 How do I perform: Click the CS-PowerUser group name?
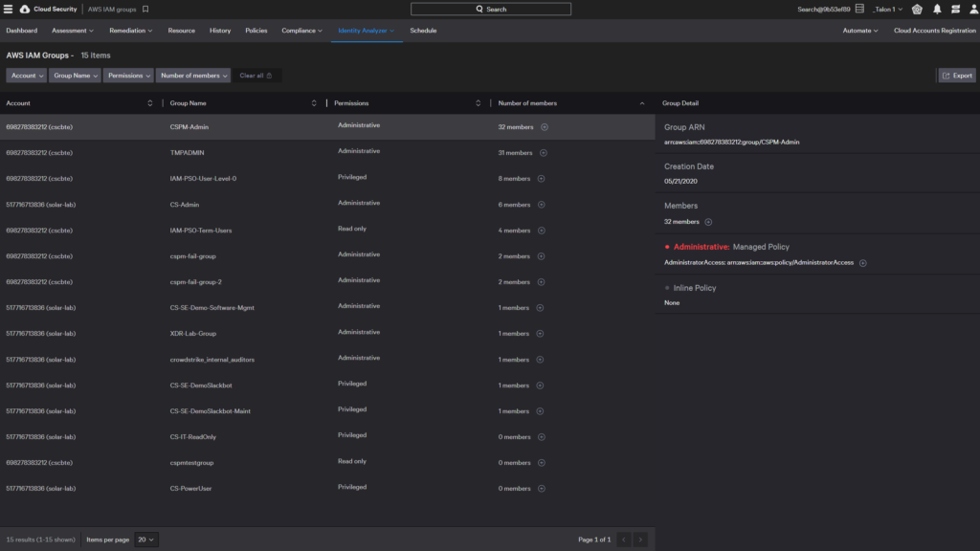pos(190,489)
